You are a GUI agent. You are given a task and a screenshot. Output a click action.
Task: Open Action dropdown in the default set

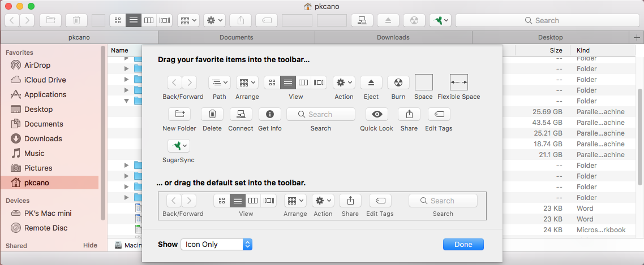tap(323, 201)
